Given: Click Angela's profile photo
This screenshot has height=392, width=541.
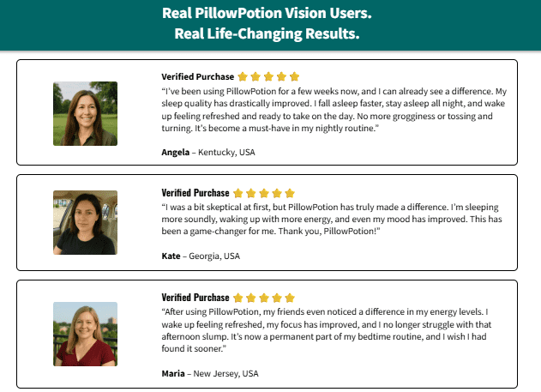Looking at the screenshot, I should (x=85, y=113).
